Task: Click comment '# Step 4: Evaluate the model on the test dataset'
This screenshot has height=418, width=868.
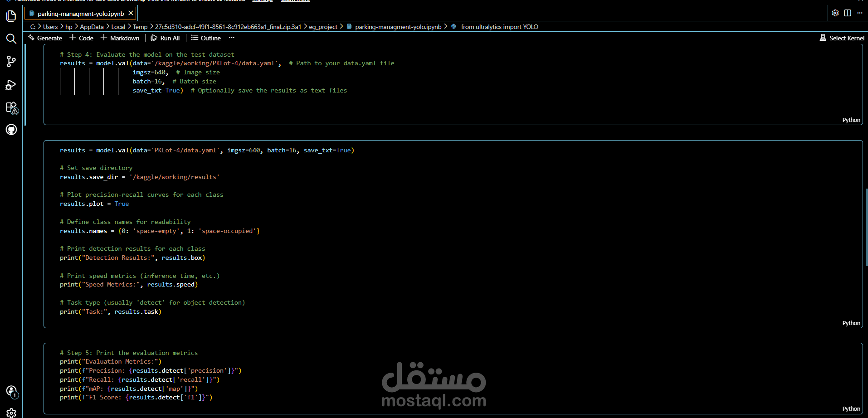Action: pos(147,54)
